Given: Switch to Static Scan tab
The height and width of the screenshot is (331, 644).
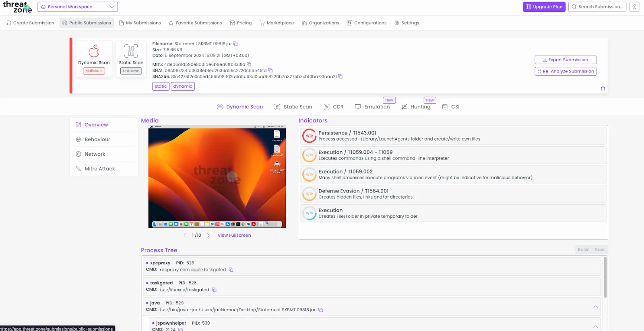Looking at the screenshot, I should (293, 107).
